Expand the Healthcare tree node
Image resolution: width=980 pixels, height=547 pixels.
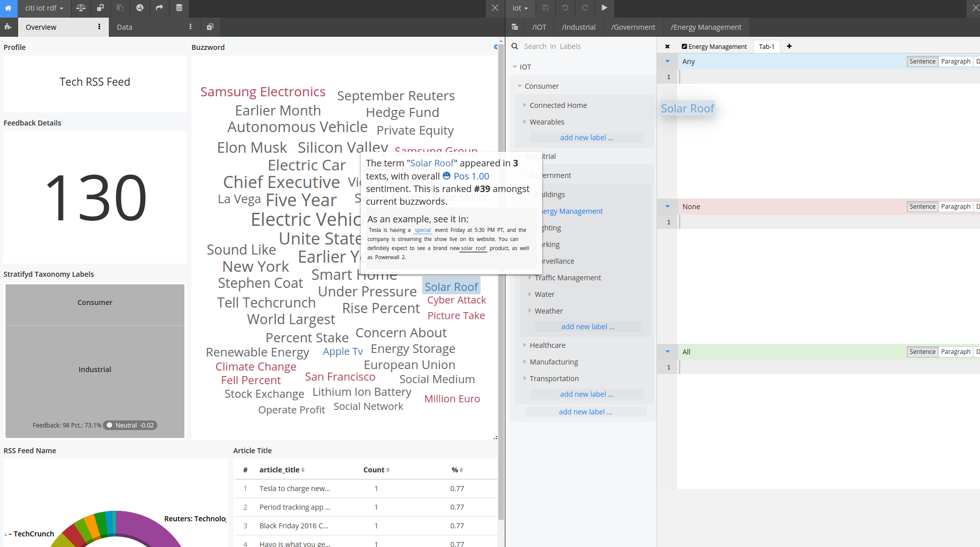[x=525, y=345]
